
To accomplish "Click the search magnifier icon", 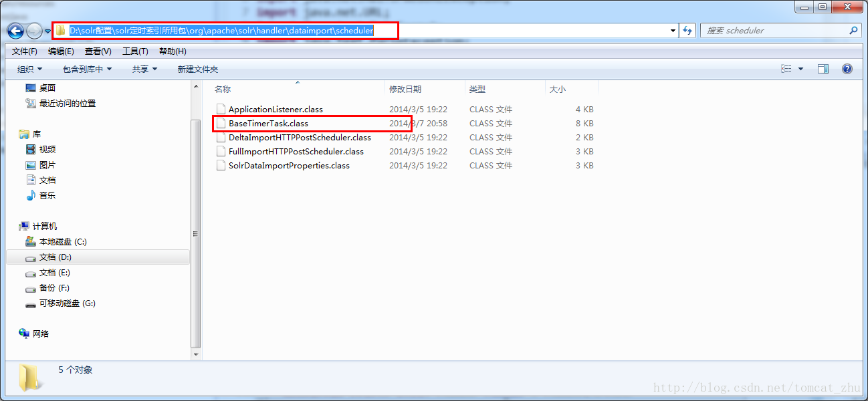I will [x=853, y=31].
